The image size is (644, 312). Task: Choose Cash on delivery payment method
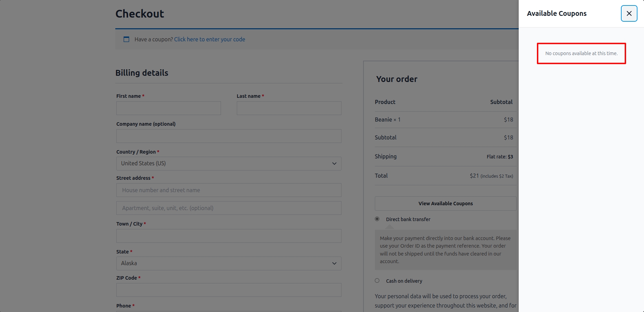[x=377, y=281]
